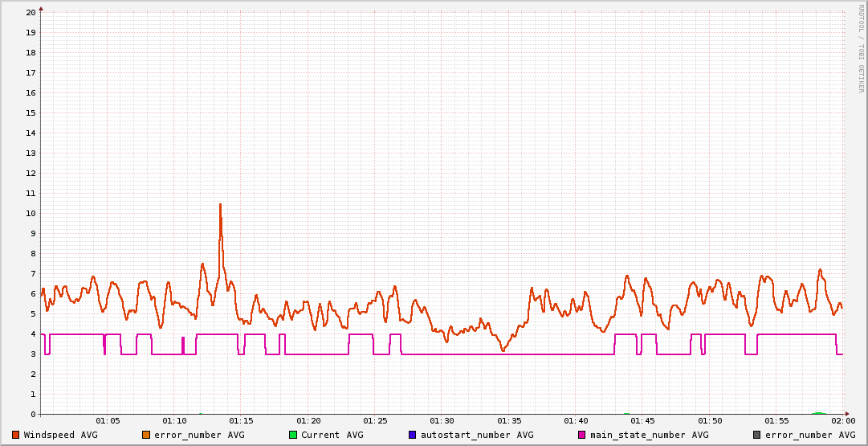Image resolution: width=868 pixels, height=446 pixels.
Task: Click the 01:30 time axis label
Action: coord(442,421)
